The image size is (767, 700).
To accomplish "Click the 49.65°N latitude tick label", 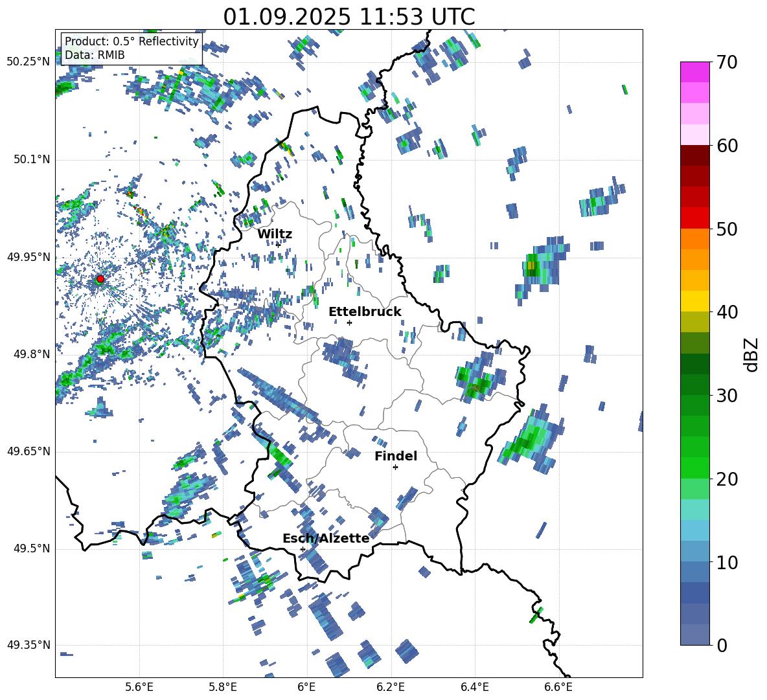I will tap(29, 451).
